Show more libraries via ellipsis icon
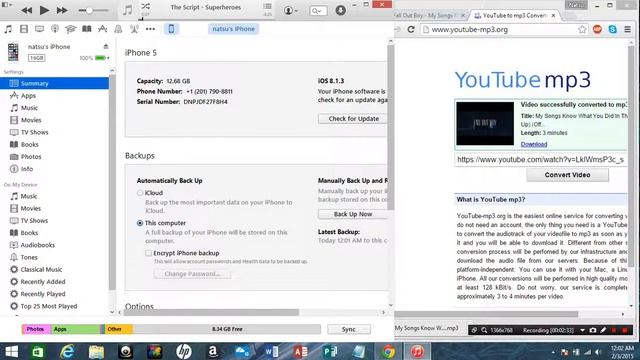Screen dimensions: 640x360 coord(150,29)
